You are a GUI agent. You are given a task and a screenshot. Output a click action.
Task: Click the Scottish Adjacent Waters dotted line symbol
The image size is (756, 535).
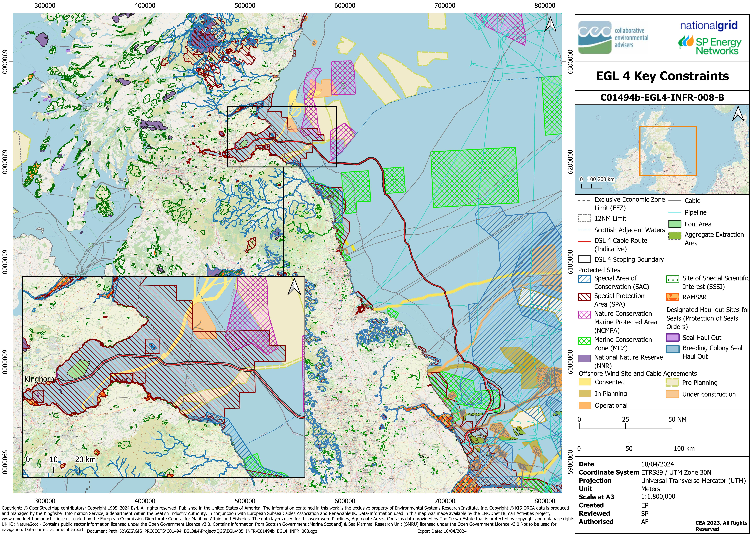tap(584, 230)
